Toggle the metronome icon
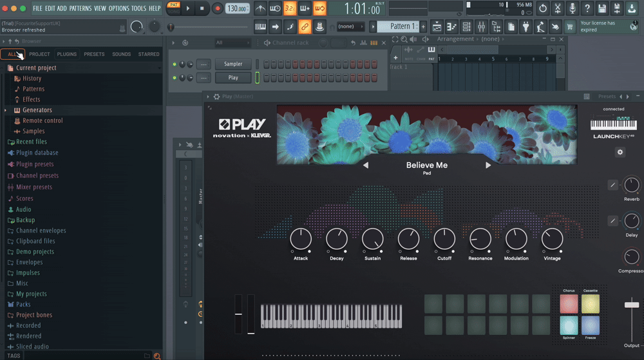 tap(260, 8)
